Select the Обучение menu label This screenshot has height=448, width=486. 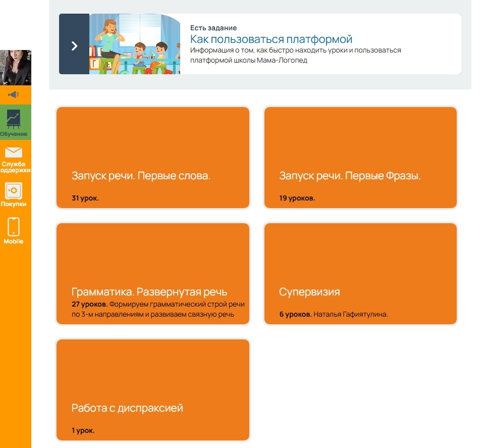pos(14,134)
